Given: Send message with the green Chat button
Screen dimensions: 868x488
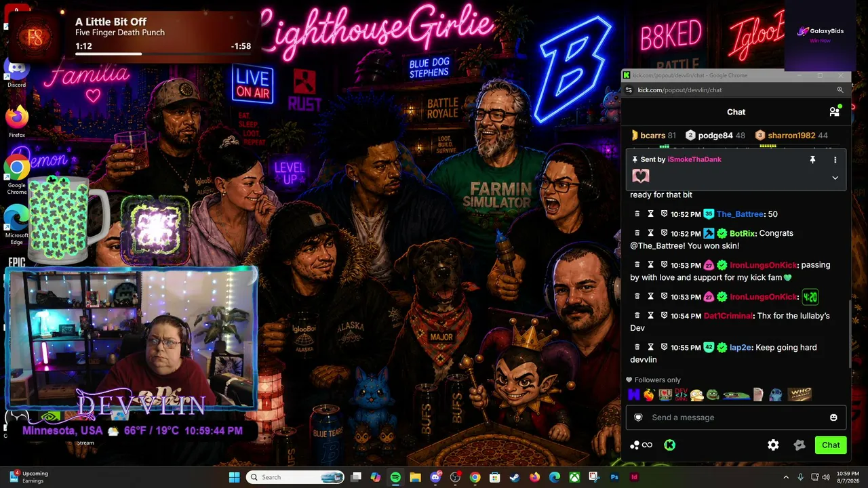Looking at the screenshot, I should [x=831, y=445].
